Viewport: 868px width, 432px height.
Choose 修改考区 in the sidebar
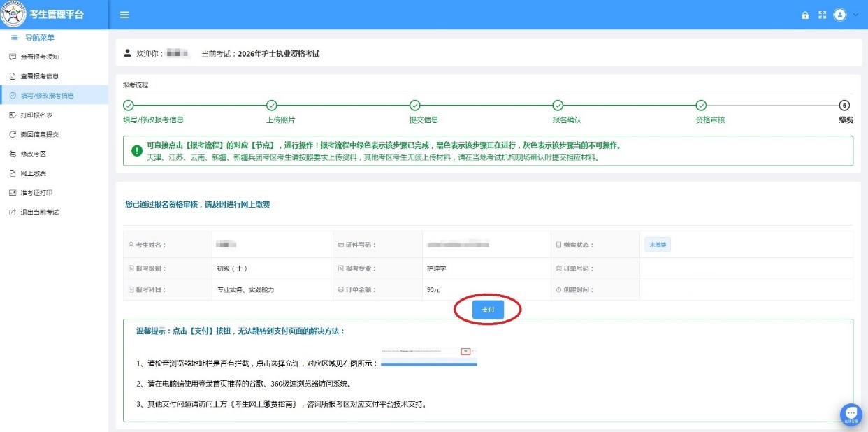(34, 154)
